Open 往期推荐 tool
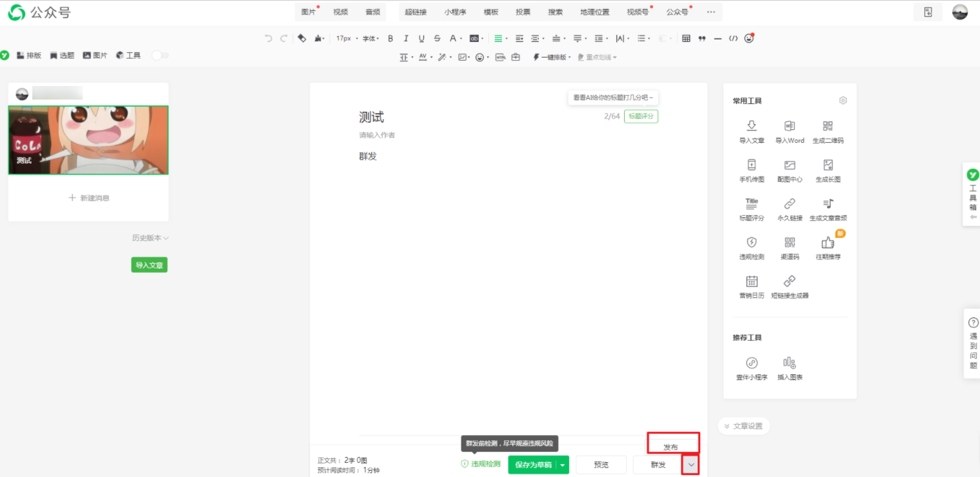 tap(828, 248)
